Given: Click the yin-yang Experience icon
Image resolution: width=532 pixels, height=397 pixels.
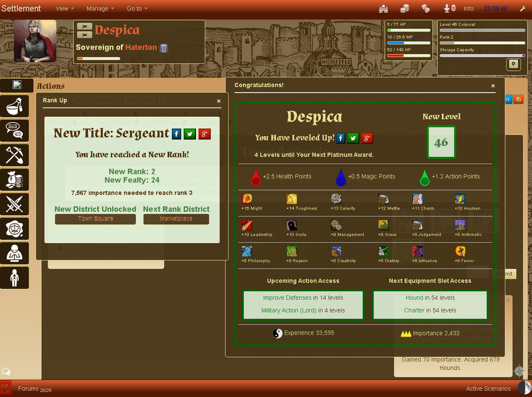Looking at the screenshot, I should 278,333.
